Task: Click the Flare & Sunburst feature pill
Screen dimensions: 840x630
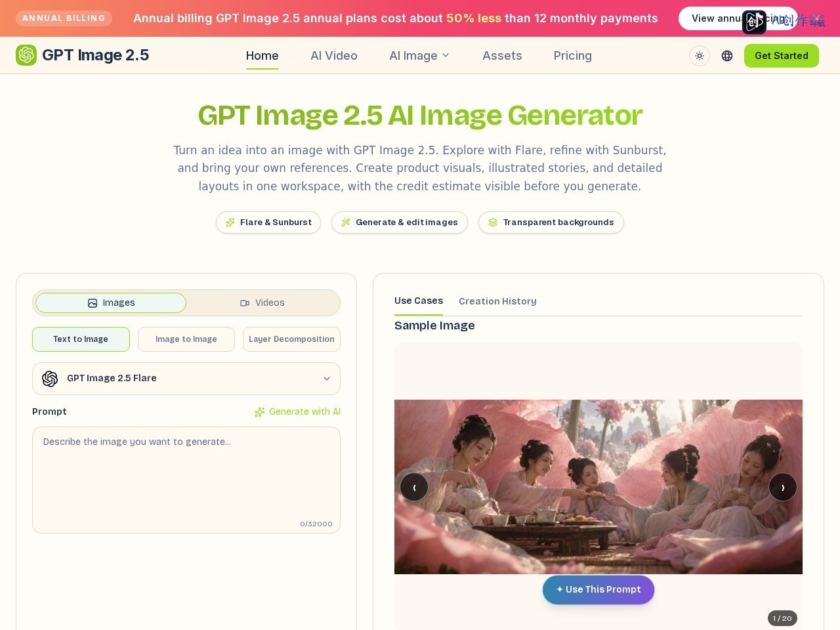Action: click(x=268, y=222)
